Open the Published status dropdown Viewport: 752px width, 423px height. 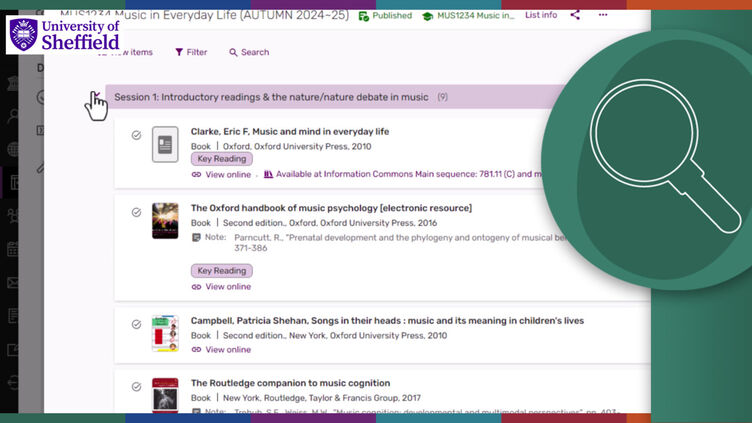point(386,16)
